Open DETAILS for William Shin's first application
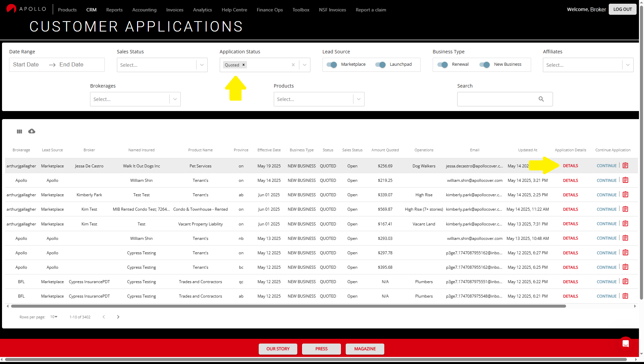The height and width of the screenshot is (364, 644). click(x=570, y=180)
